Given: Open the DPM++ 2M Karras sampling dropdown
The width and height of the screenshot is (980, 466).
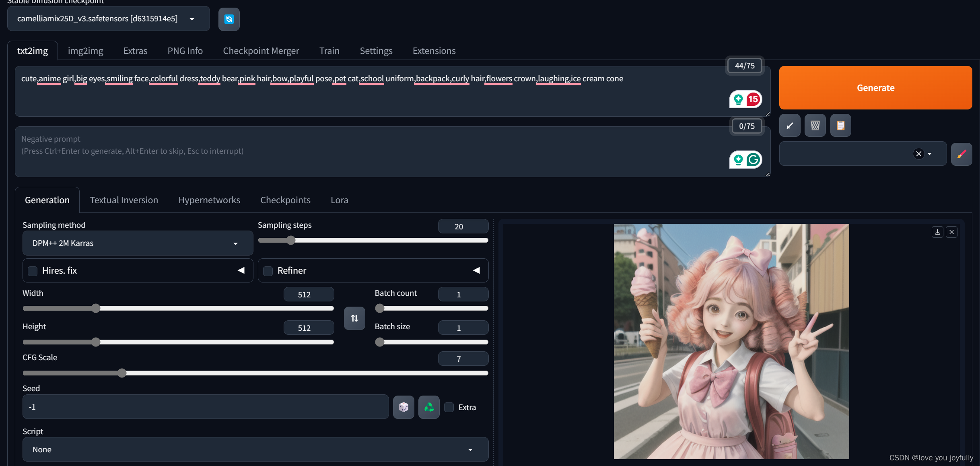Looking at the screenshot, I should 138,243.
